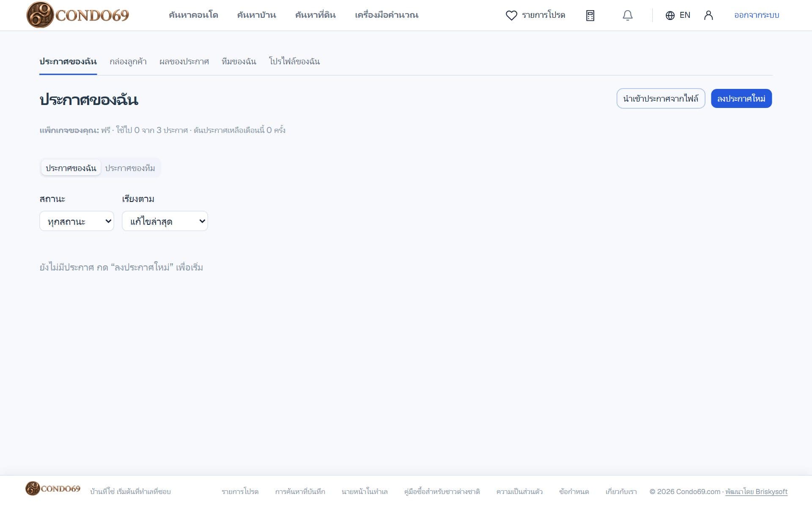Click the Condo69 logo in the footer
The image size is (812, 508).
(x=53, y=489)
